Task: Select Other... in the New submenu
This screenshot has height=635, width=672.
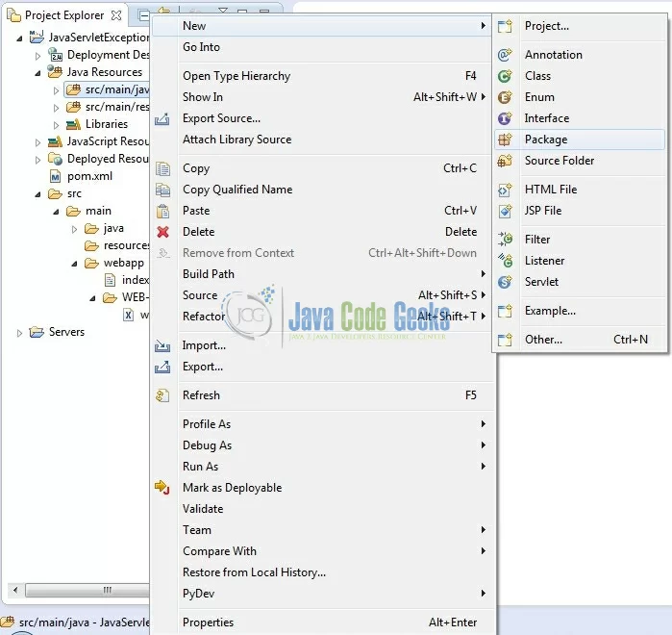Action: tap(580, 340)
